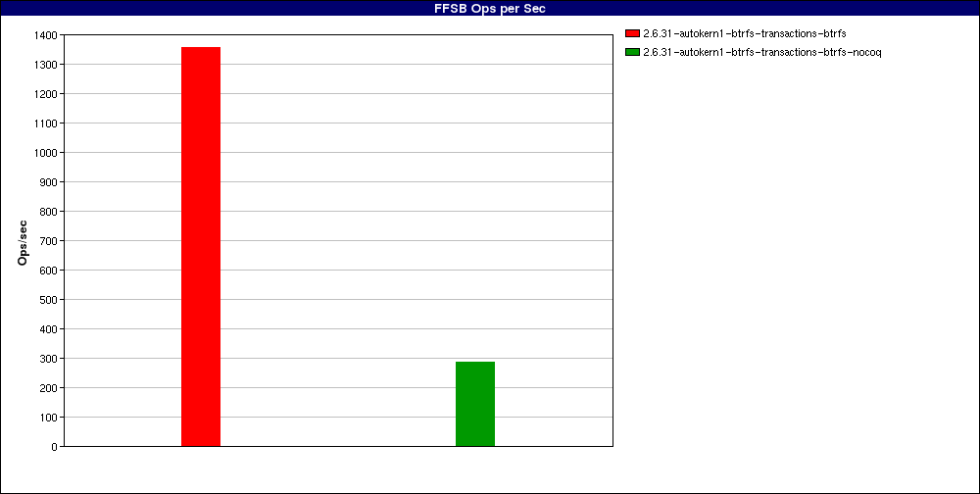This screenshot has width=980, height=494.
Task: Click the 200 axis value
Action: point(48,388)
